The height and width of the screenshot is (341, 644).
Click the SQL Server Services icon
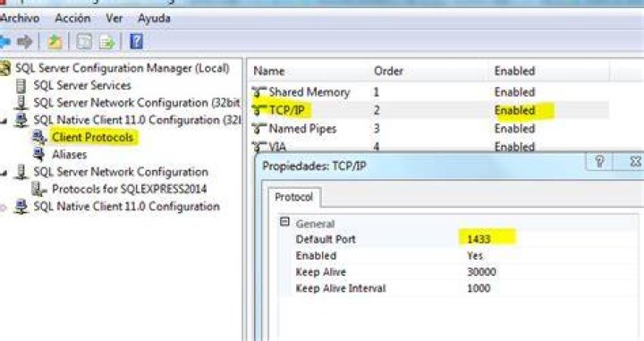pyautogui.click(x=21, y=85)
